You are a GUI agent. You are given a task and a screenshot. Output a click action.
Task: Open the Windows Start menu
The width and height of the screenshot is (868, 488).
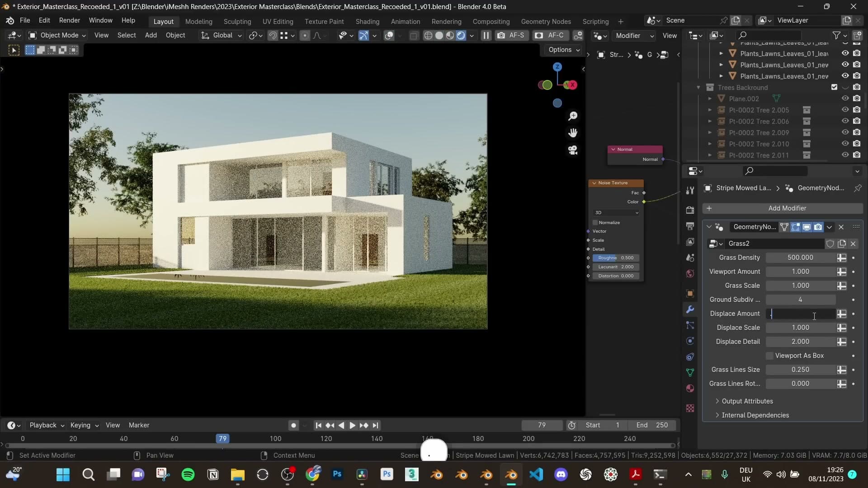(63, 474)
